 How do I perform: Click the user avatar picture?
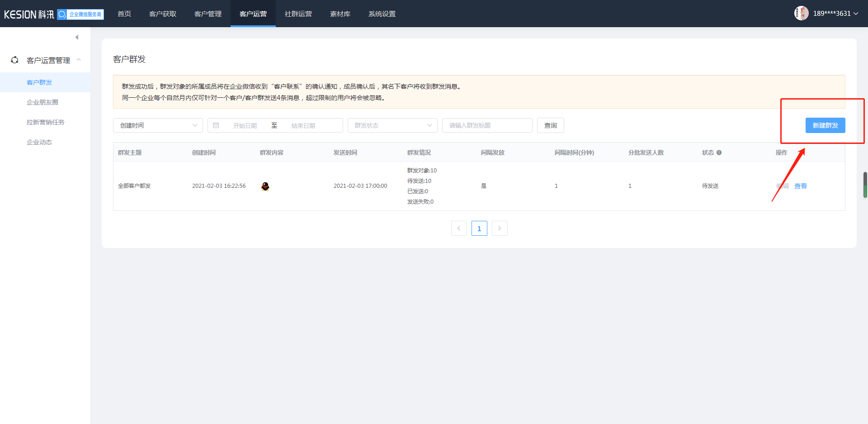click(801, 13)
